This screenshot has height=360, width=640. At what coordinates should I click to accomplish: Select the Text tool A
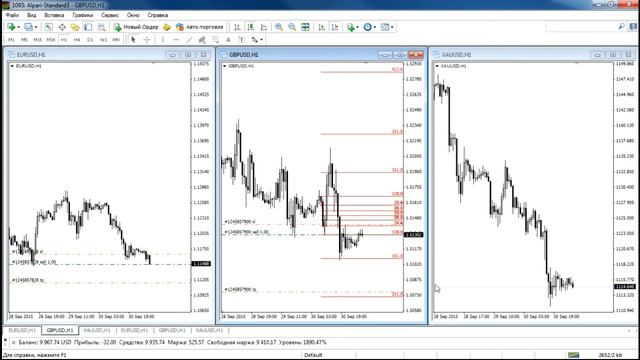click(x=228, y=40)
